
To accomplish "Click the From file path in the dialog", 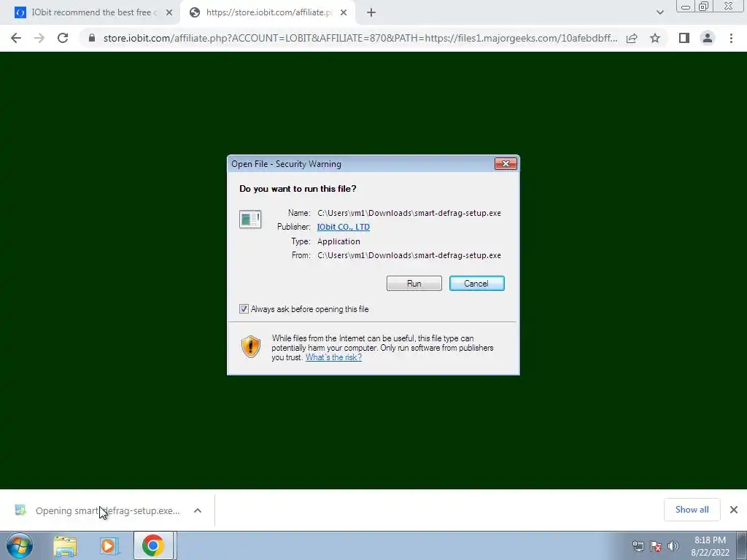I will pos(409,255).
